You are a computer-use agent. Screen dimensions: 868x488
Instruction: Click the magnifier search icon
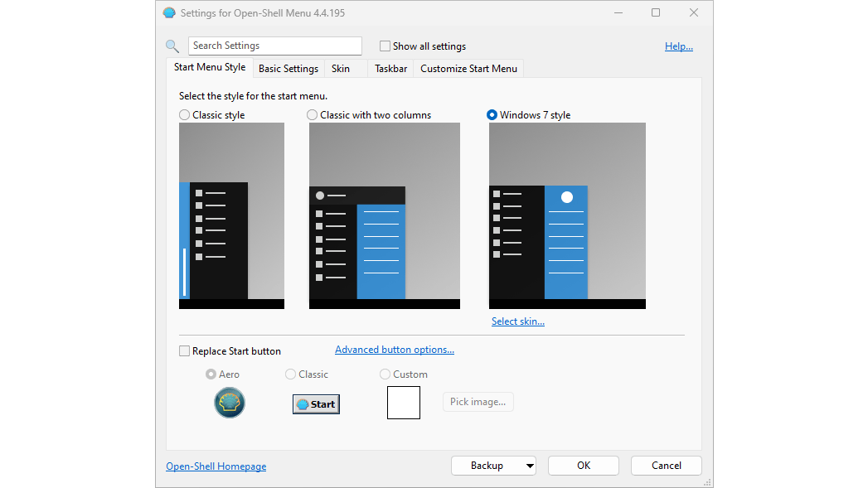point(172,46)
